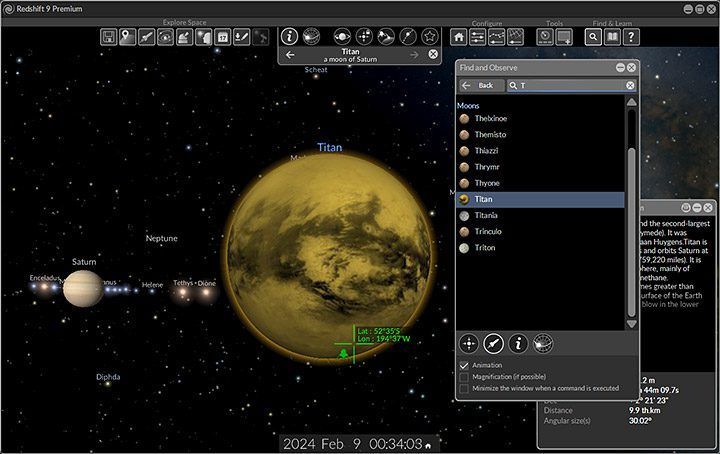Open the clock tool icon under Tools
The width and height of the screenshot is (720, 454).
pyautogui.click(x=545, y=37)
